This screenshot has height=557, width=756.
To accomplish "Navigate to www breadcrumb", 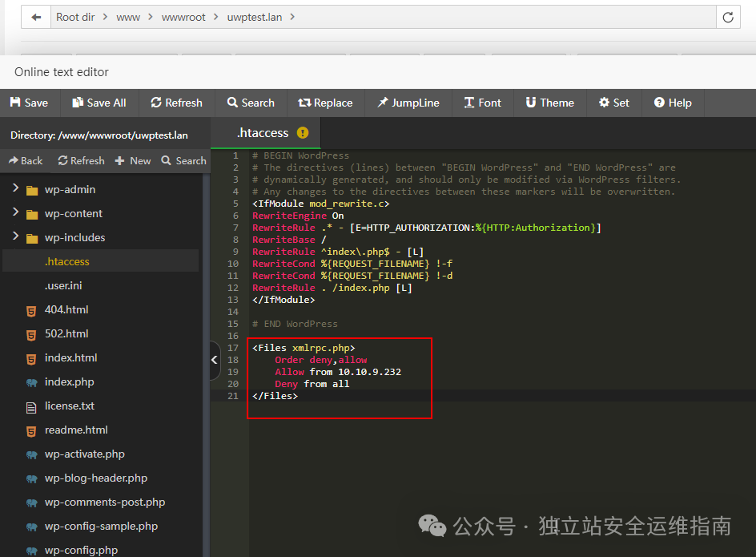I will coord(128,18).
